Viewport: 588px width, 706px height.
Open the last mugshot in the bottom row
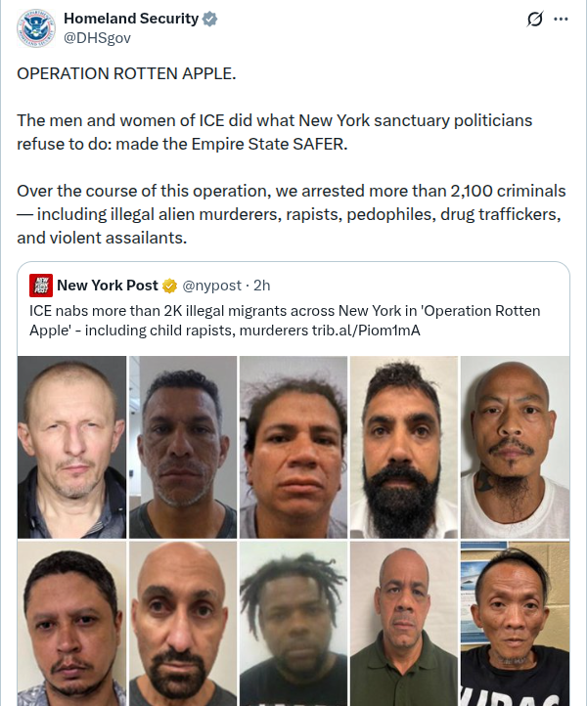click(x=515, y=624)
